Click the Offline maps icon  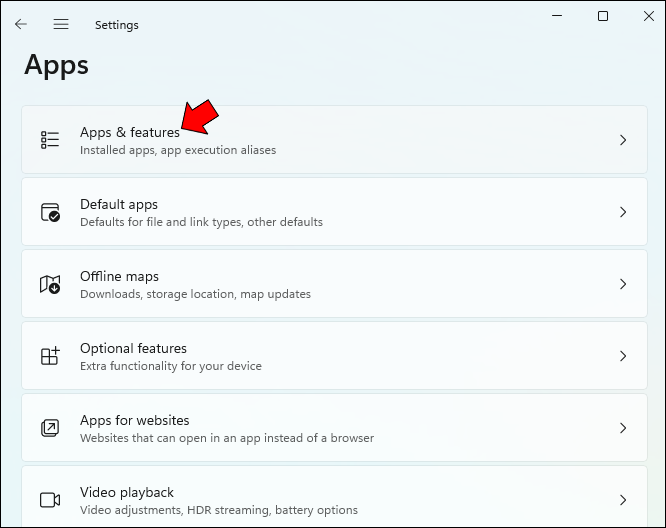50,284
